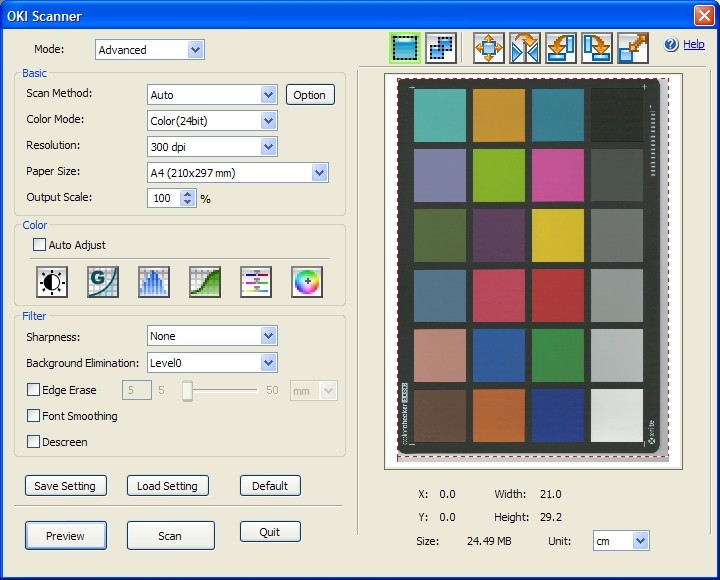Open the Color Mode dropdown

(x=212, y=121)
